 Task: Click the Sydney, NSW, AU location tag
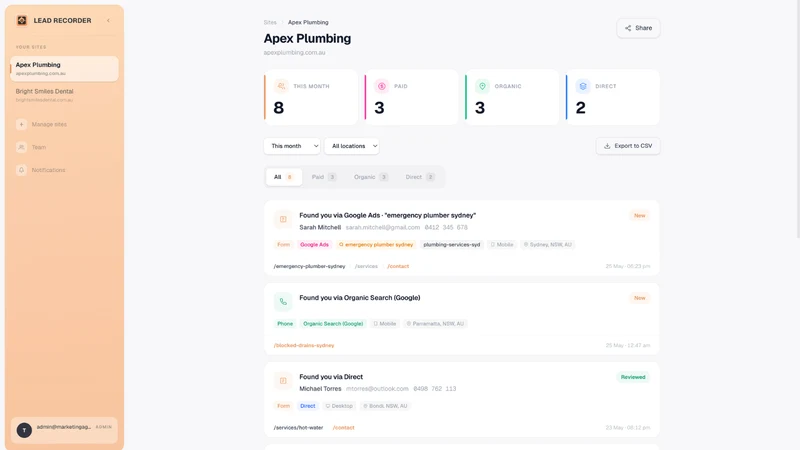(548, 245)
